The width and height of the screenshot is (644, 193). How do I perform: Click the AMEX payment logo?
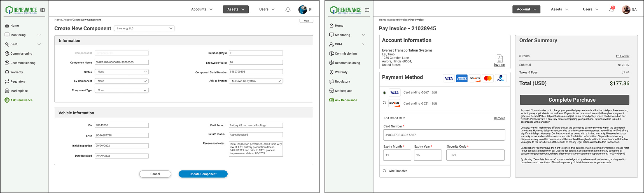click(x=462, y=78)
